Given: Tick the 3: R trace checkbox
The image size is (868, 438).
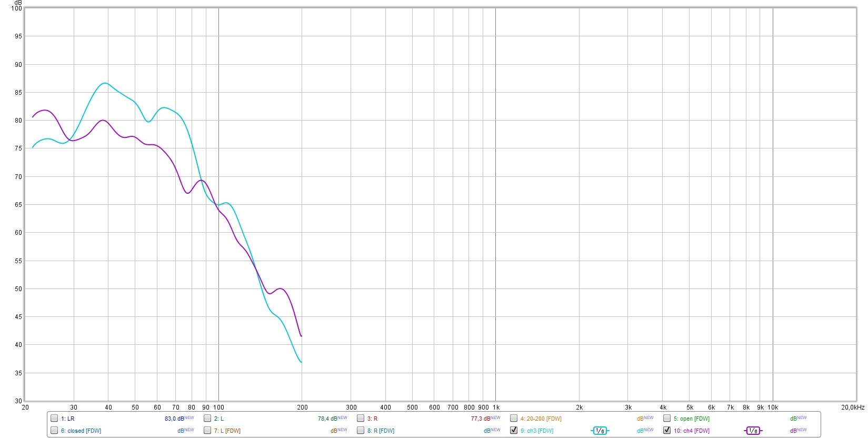Looking at the screenshot, I should [x=361, y=419].
